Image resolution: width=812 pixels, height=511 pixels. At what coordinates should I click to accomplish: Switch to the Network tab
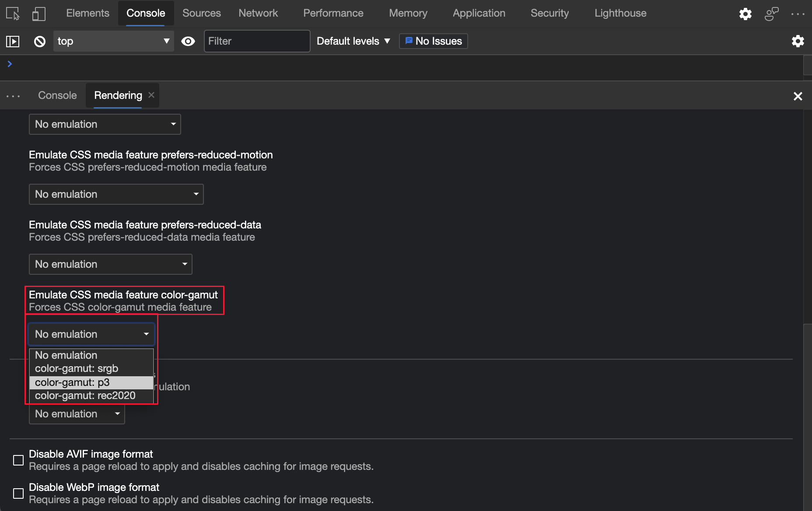pyautogui.click(x=258, y=13)
